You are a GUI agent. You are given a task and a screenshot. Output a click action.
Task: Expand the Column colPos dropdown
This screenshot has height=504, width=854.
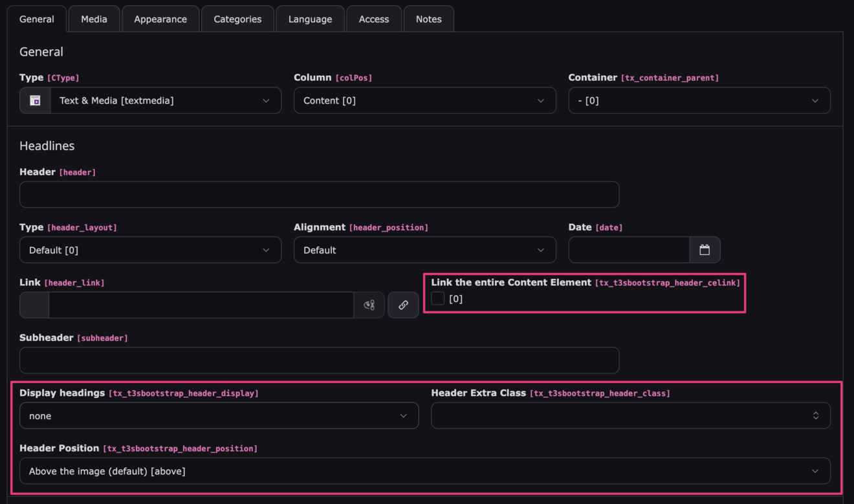(x=424, y=101)
